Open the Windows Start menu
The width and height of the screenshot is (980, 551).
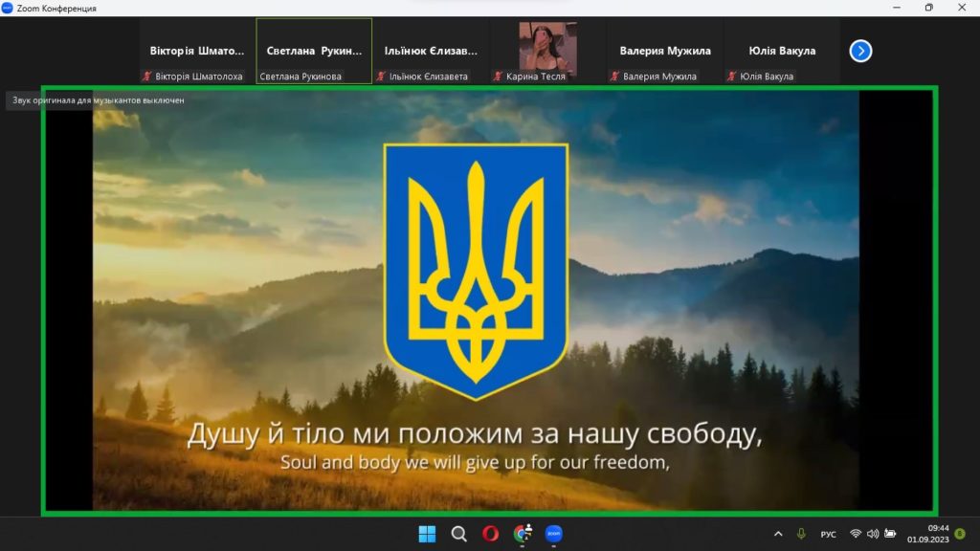(x=427, y=534)
